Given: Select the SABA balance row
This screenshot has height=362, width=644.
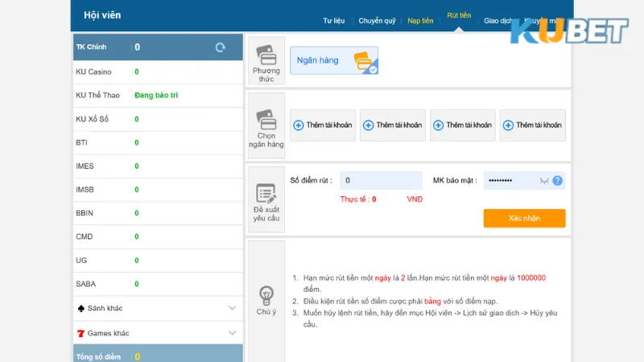Looking at the screenshot, I should 158,284.
